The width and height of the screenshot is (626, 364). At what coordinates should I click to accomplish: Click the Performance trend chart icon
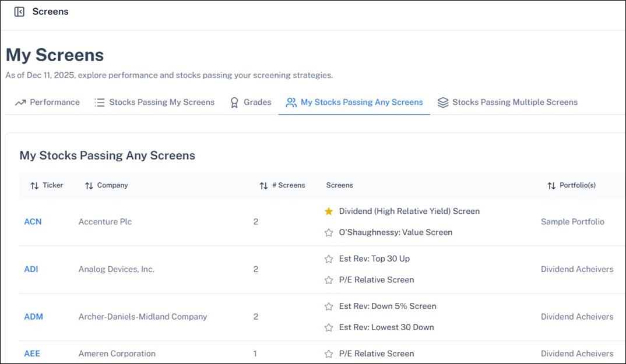pyautogui.click(x=20, y=103)
